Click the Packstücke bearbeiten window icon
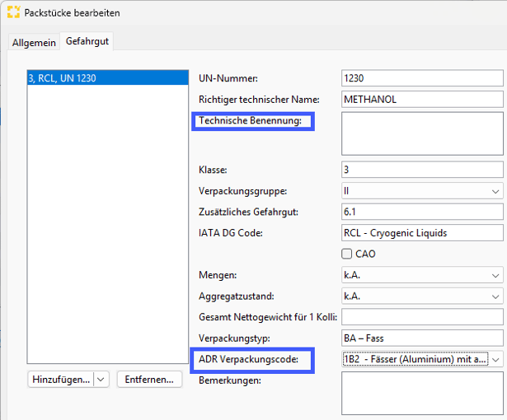507x420 pixels. [x=14, y=13]
